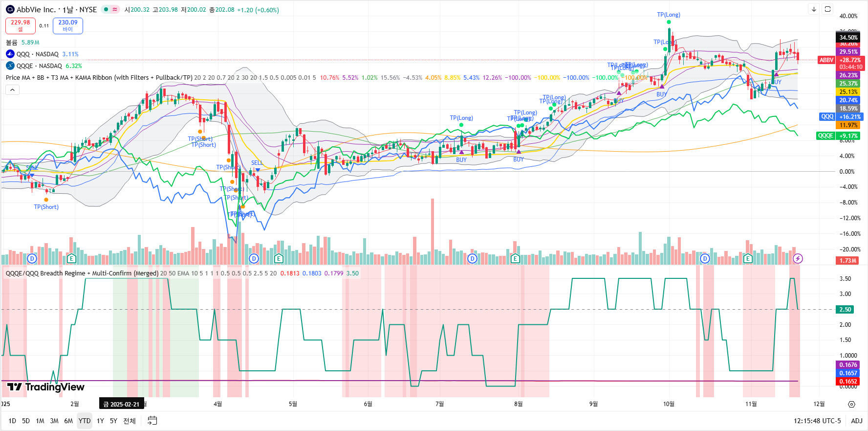
Task: Click the green QQQE price scale tag
Action: click(826, 136)
